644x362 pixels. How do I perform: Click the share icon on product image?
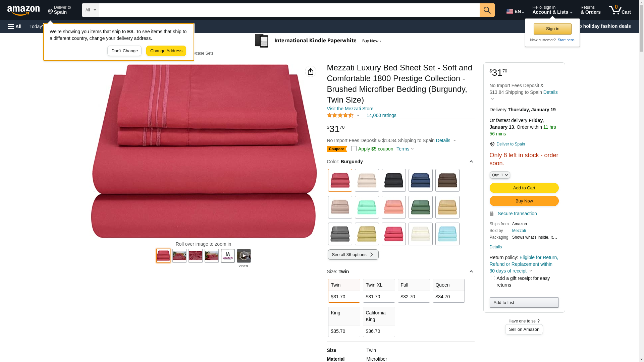click(x=311, y=71)
